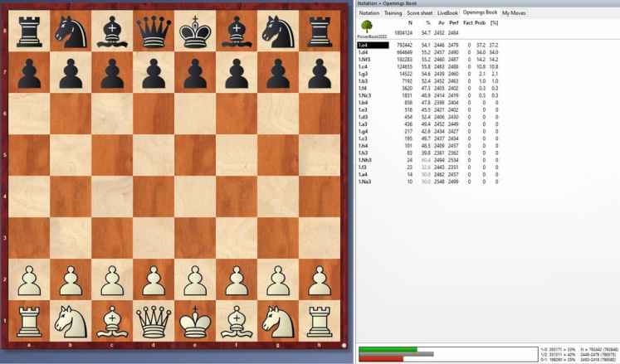Open the My Moves tab
Image resolution: width=620 pixels, height=364 pixels.
pyautogui.click(x=514, y=13)
